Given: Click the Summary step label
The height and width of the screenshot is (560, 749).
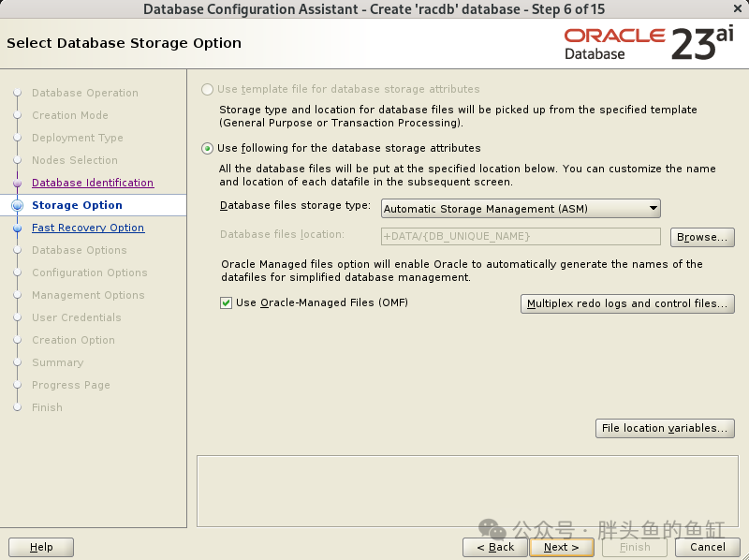Looking at the screenshot, I should tap(57, 362).
